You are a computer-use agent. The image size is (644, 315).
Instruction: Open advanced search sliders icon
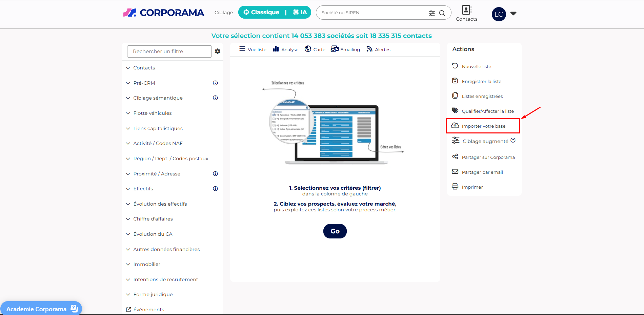pyautogui.click(x=431, y=13)
